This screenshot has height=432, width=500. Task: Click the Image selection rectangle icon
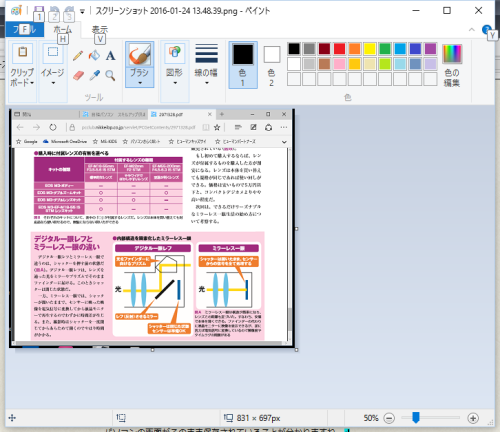coord(53,52)
